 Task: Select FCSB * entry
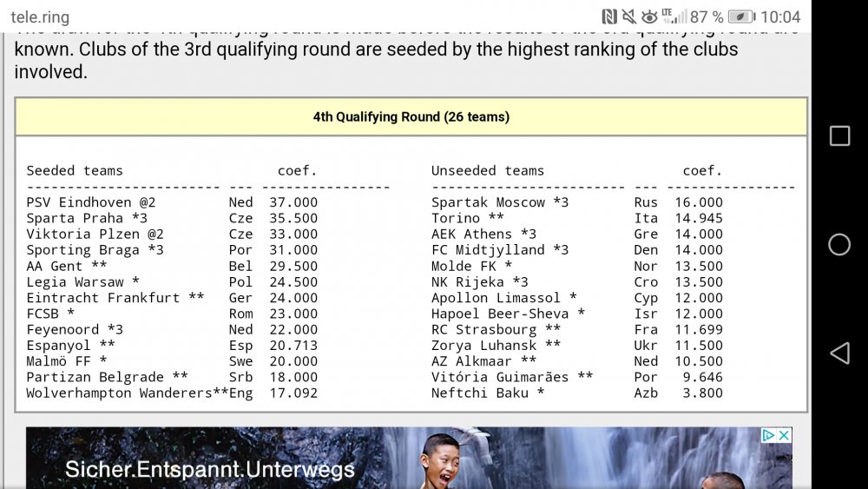[50, 314]
